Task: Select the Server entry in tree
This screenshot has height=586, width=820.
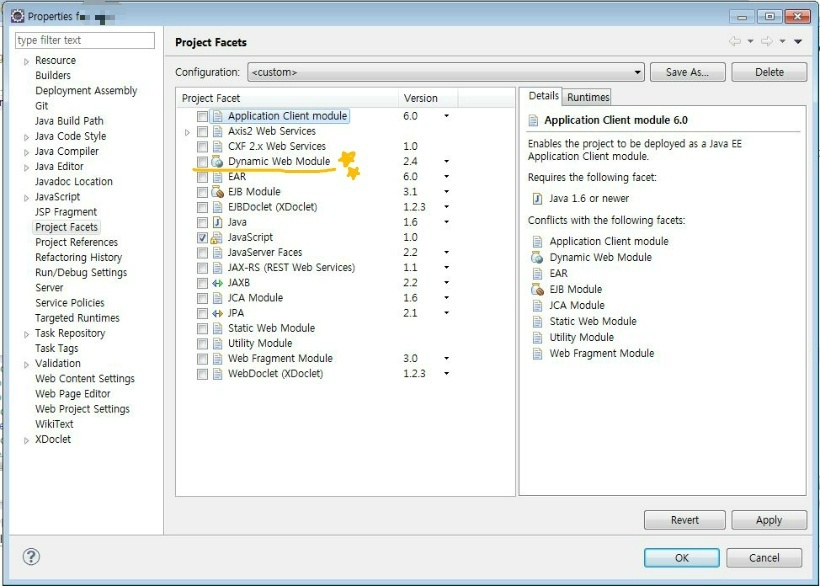Action: [49, 288]
